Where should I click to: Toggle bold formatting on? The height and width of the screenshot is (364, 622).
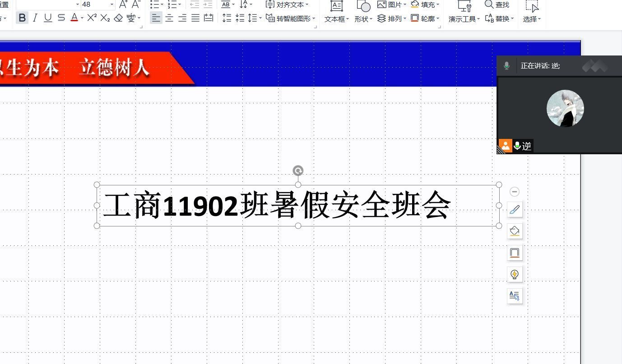22,18
